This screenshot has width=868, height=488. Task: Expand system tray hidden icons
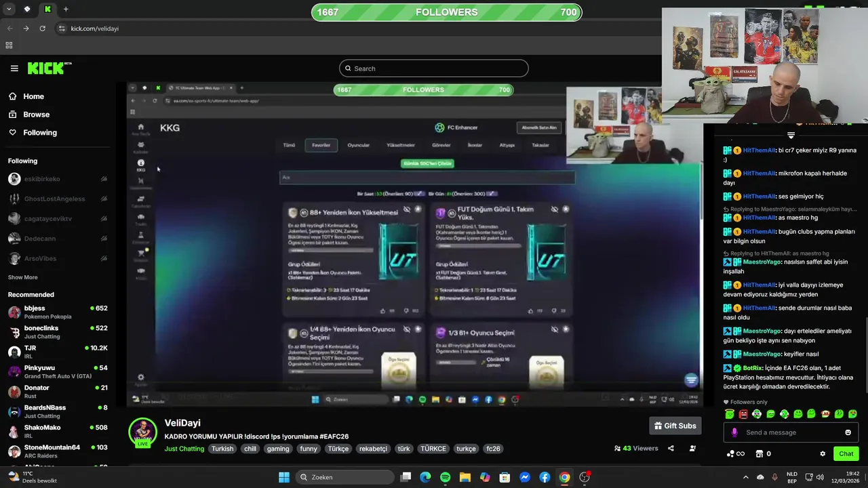click(x=746, y=477)
